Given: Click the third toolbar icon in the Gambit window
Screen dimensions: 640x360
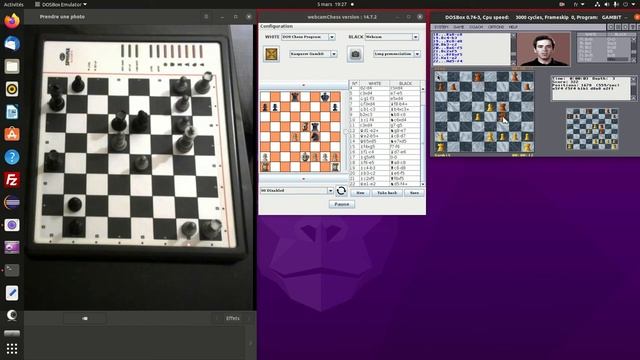Looking at the screenshot, I should click(x=626, y=27).
